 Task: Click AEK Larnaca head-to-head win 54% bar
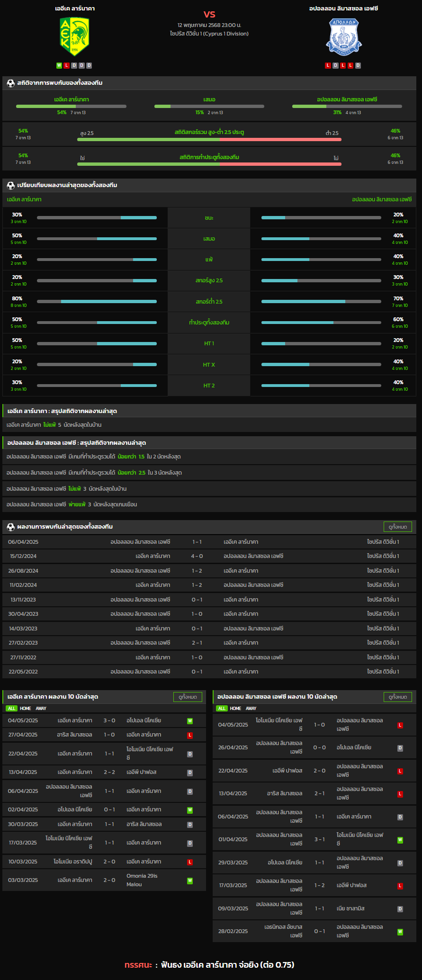point(71,106)
